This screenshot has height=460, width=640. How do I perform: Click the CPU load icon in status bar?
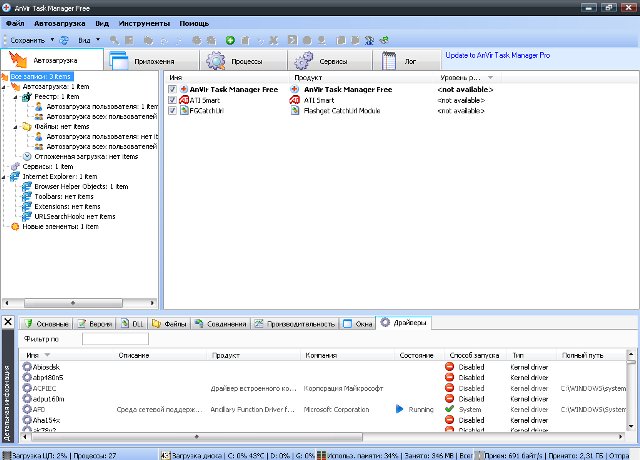pos(6,456)
